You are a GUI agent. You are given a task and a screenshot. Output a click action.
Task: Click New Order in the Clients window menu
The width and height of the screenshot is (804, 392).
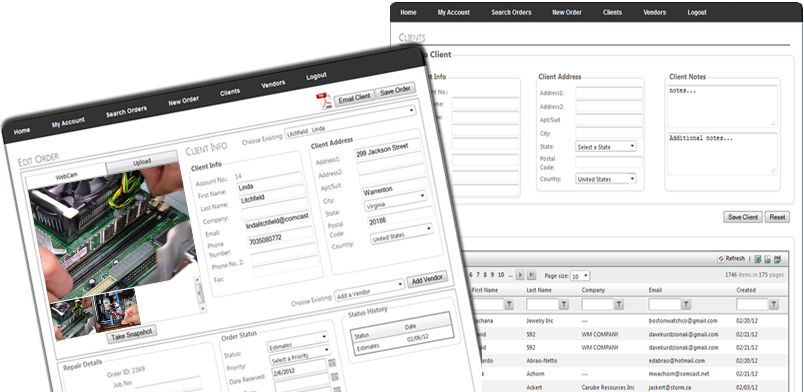(x=567, y=12)
